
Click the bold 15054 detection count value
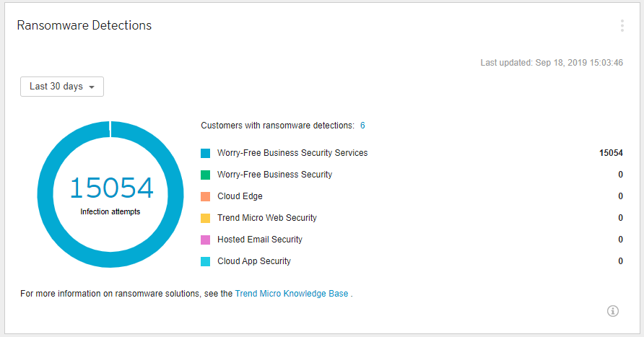[611, 153]
